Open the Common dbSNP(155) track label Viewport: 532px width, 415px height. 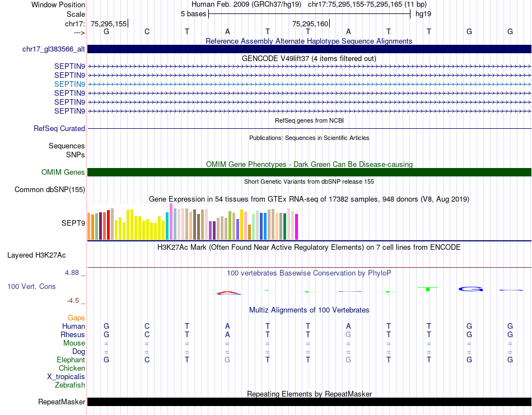(x=50, y=190)
